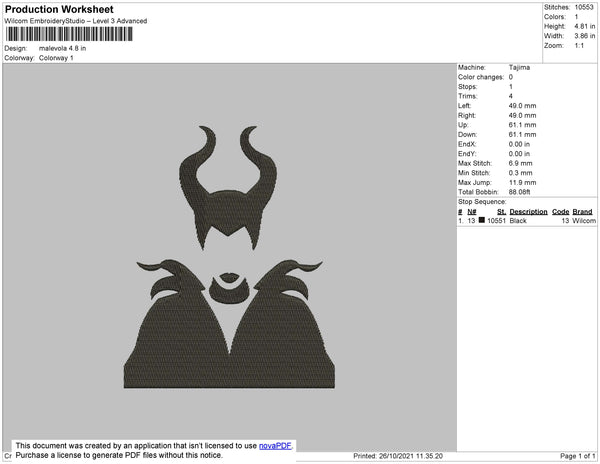Select the barcode under the worksheet title

(x=69, y=34)
